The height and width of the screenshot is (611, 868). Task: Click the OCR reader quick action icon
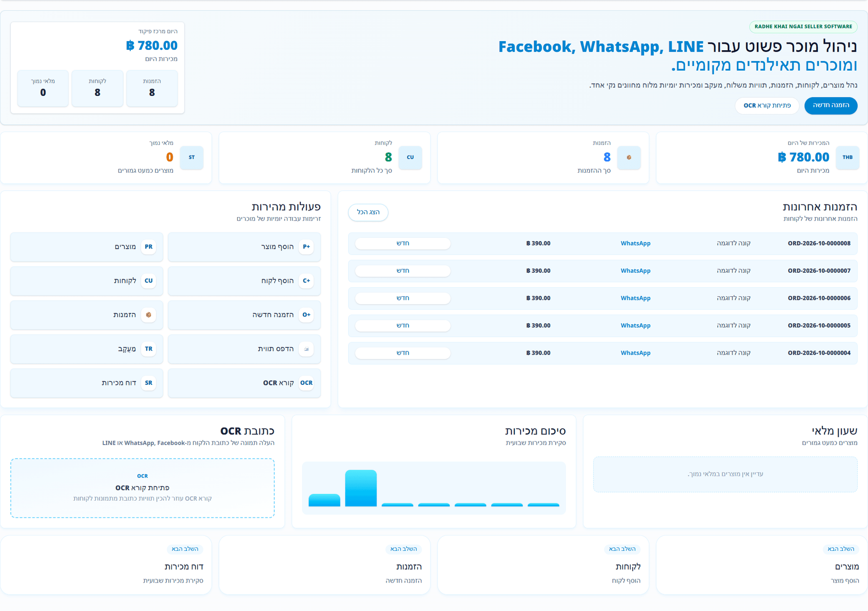click(x=306, y=383)
